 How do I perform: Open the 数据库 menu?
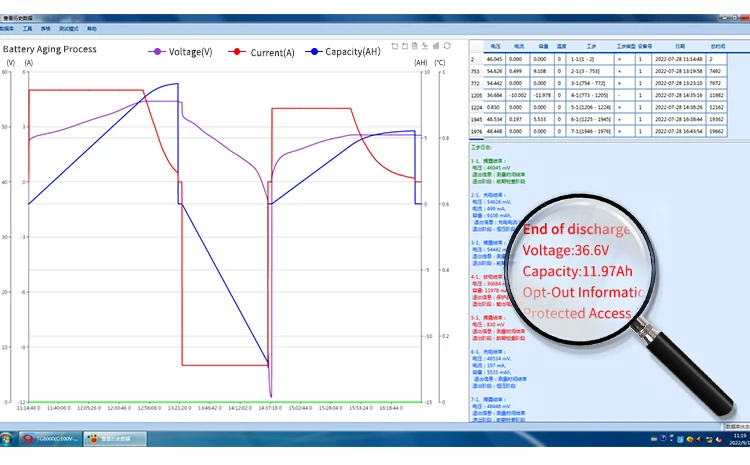[9, 29]
